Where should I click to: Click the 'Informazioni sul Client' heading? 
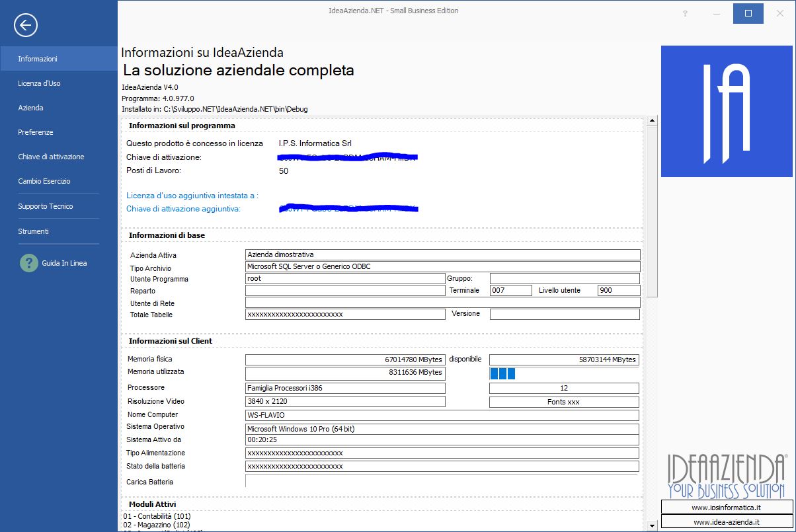coord(171,341)
